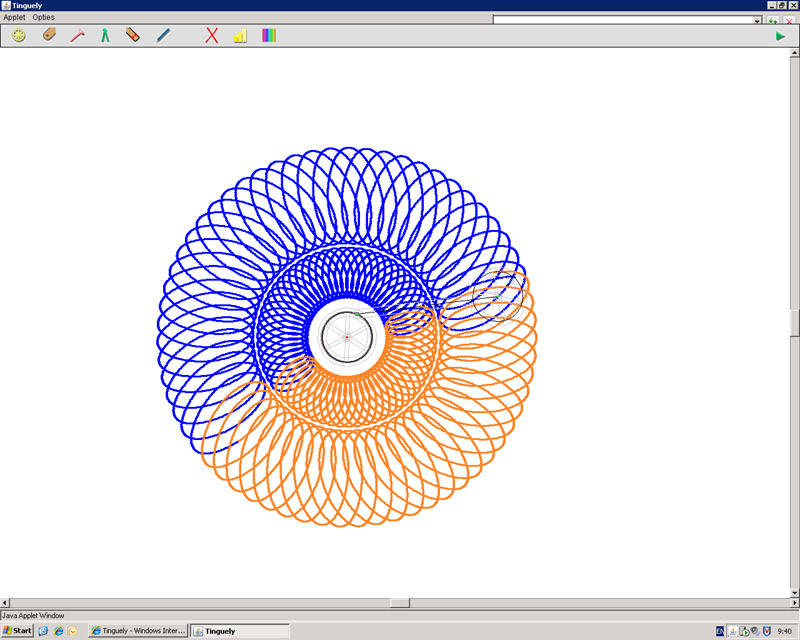
Task: Click the Windows Start button
Action: [x=17, y=631]
